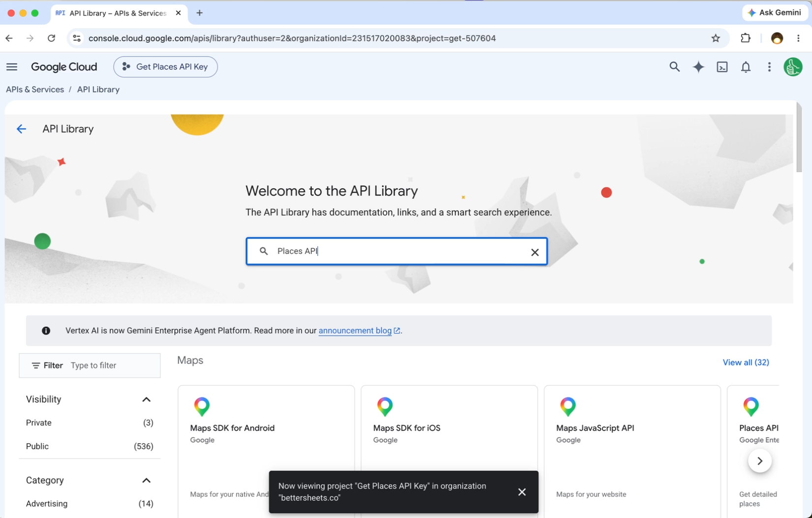The height and width of the screenshot is (518, 812).
Task: Collapse the Visibility filter section
Action: 146,399
